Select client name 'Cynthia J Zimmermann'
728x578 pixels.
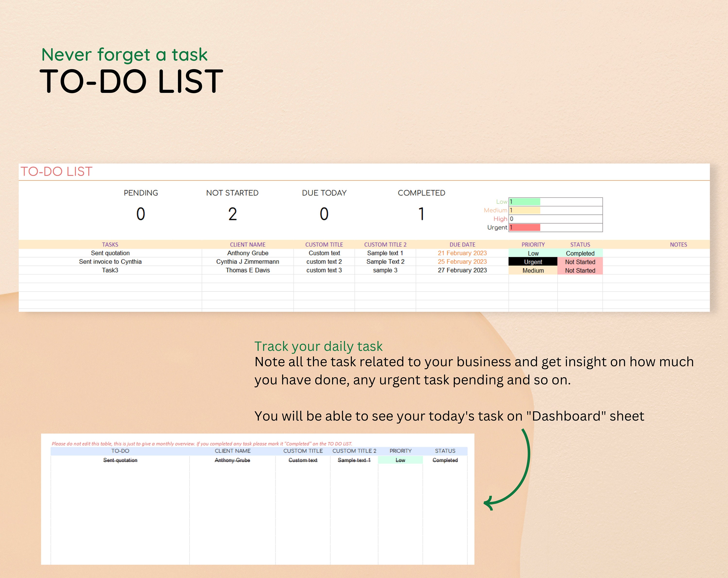pyautogui.click(x=248, y=261)
